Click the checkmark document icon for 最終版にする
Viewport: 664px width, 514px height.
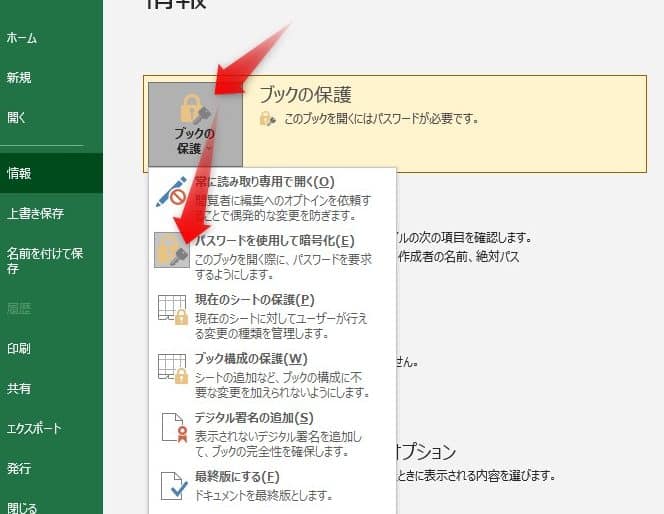pos(174,486)
